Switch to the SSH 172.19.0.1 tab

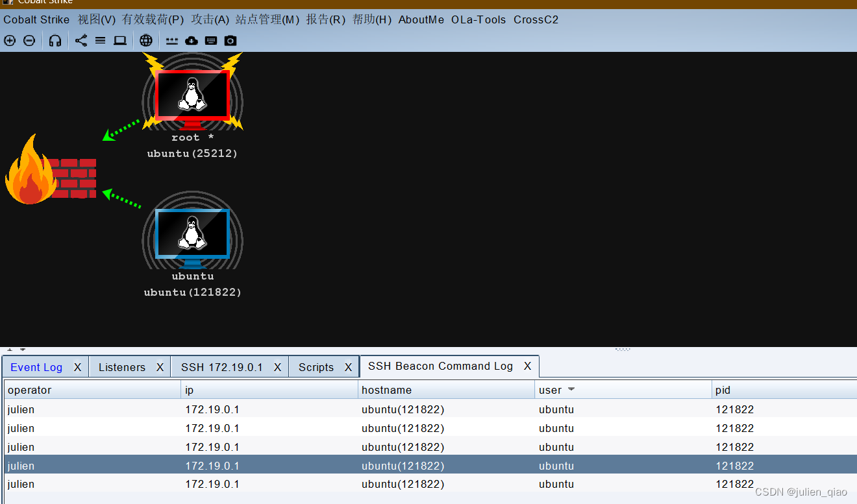pos(222,367)
